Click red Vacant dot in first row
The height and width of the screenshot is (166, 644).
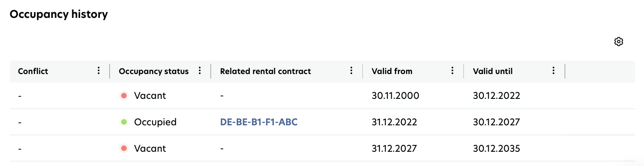click(124, 96)
